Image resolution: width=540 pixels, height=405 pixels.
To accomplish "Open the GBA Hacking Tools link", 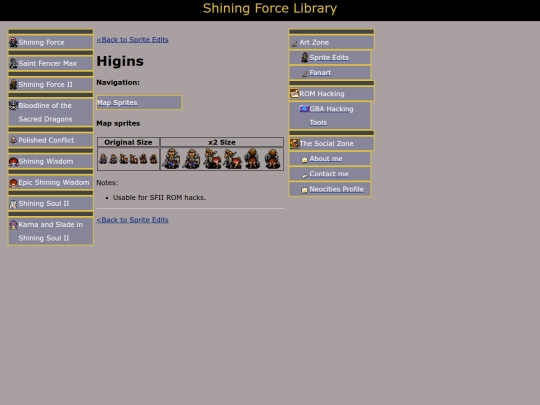I will (x=331, y=116).
